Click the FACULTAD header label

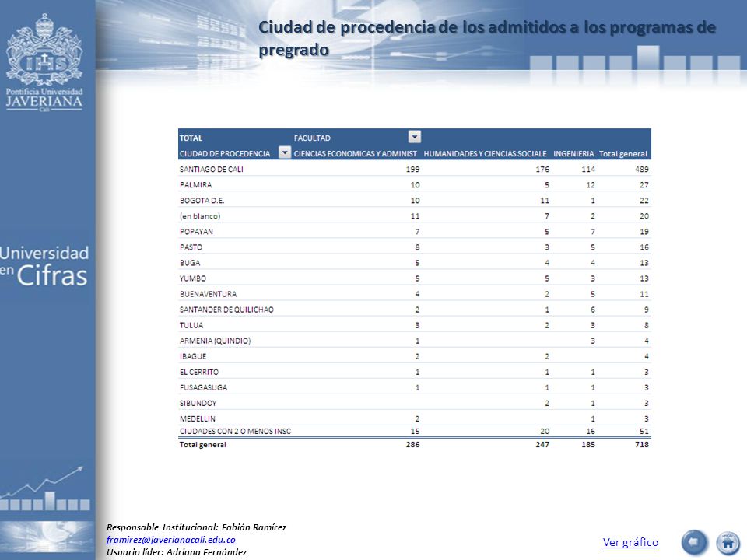(x=312, y=138)
